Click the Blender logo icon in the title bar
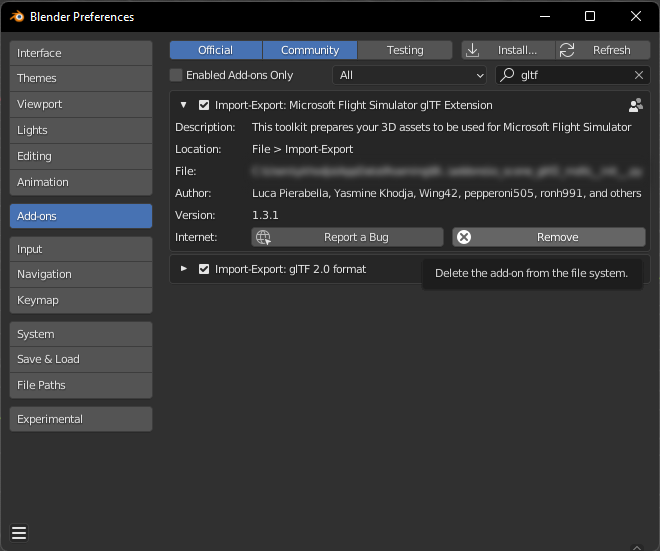The width and height of the screenshot is (660, 551). click(17, 16)
